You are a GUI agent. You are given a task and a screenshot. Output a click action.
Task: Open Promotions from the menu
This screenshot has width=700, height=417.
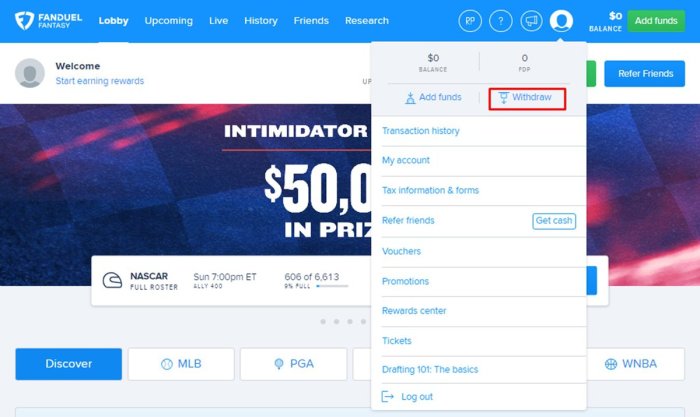tap(405, 281)
